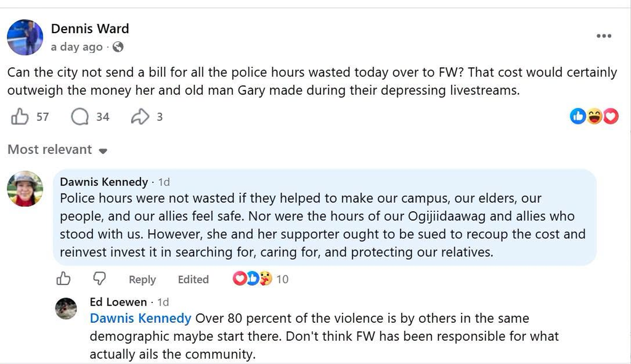The height and width of the screenshot is (364, 631).
Task: Like Dawnis Kennedy's comment with thumbs-up
Action: point(63,279)
